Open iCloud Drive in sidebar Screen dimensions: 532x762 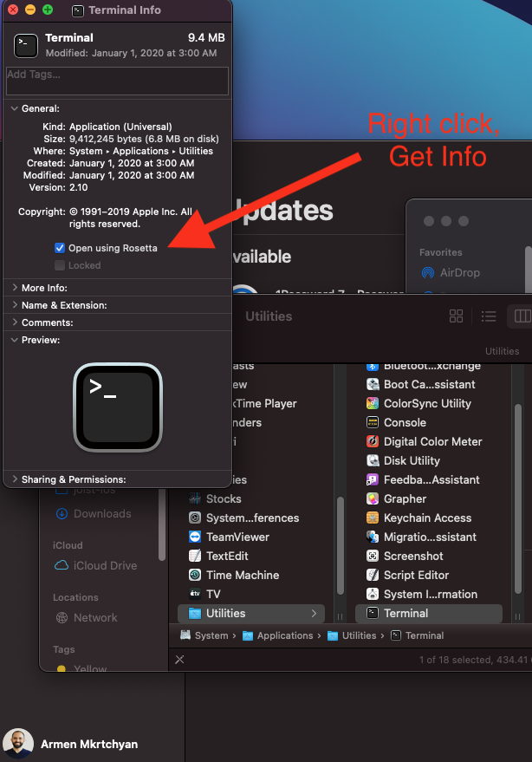coord(95,566)
